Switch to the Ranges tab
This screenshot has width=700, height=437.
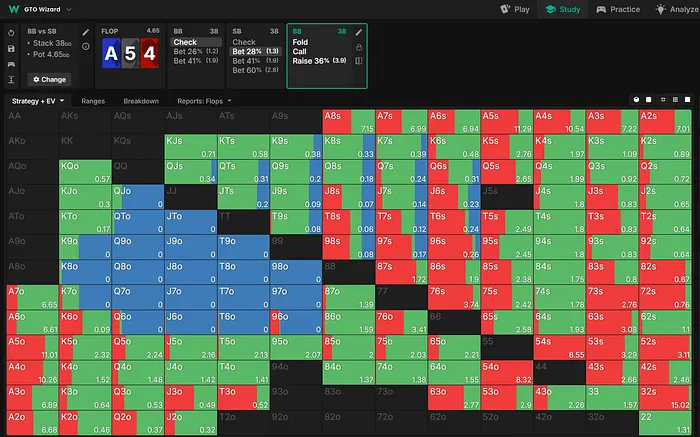pyautogui.click(x=93, y=101)
